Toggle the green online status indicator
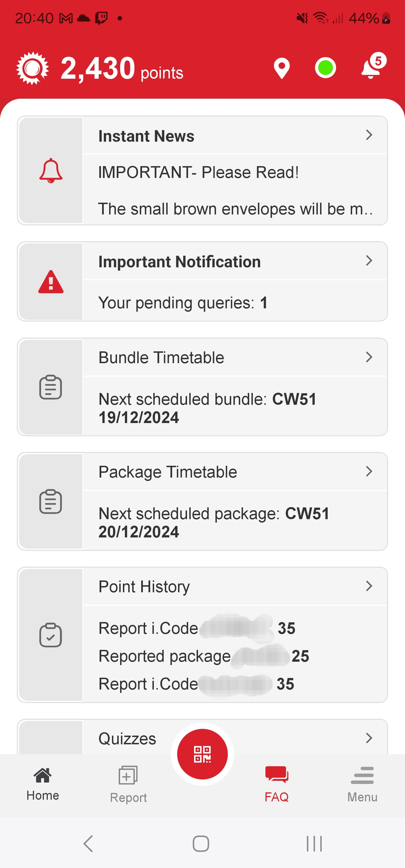Image resolution: width=405 pixels, height=868 pixels. pyautogui.click(x=325, y=68)
